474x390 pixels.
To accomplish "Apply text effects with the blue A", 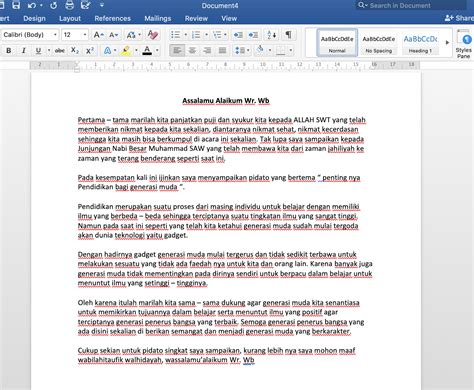I will pos(107,51).
